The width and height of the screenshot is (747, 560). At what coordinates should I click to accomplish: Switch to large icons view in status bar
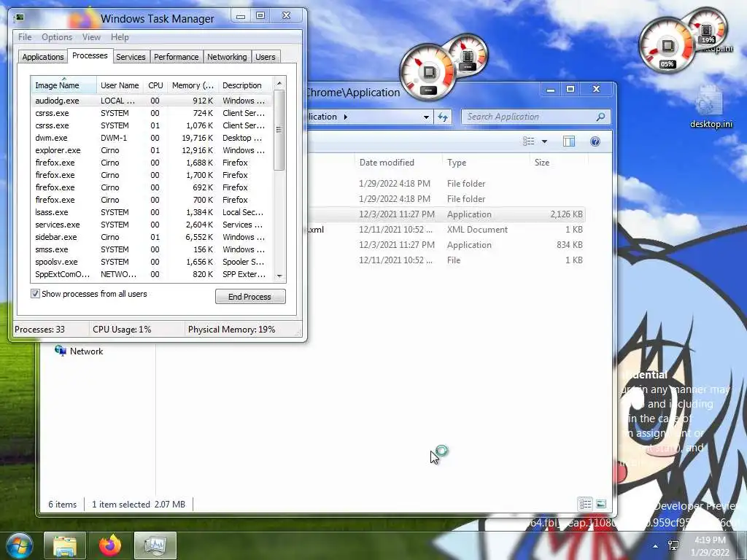pos(601,504)
